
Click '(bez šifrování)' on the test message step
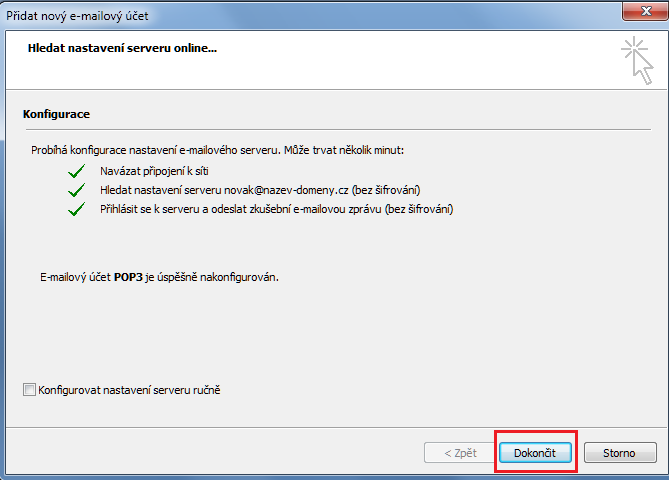pos(412,209)
